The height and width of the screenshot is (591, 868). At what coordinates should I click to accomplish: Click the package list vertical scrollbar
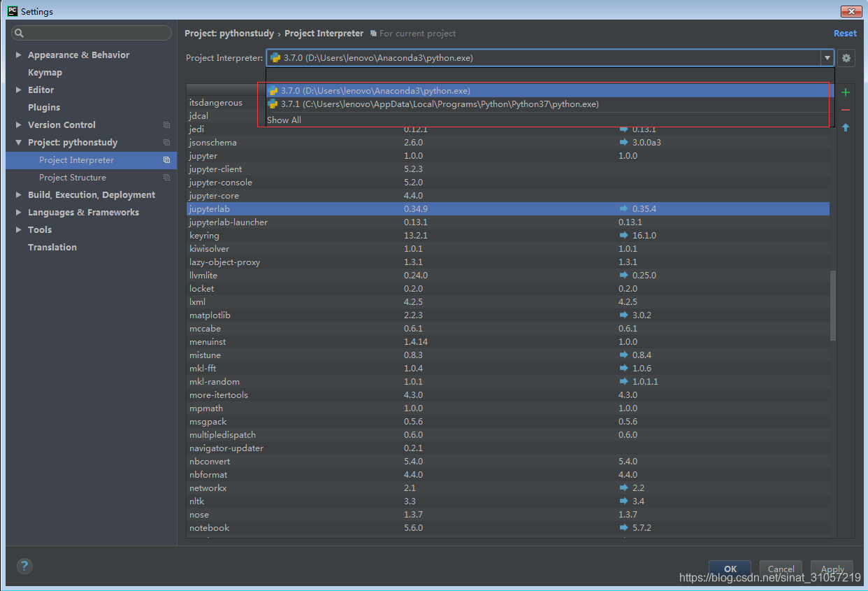point(832,306)
